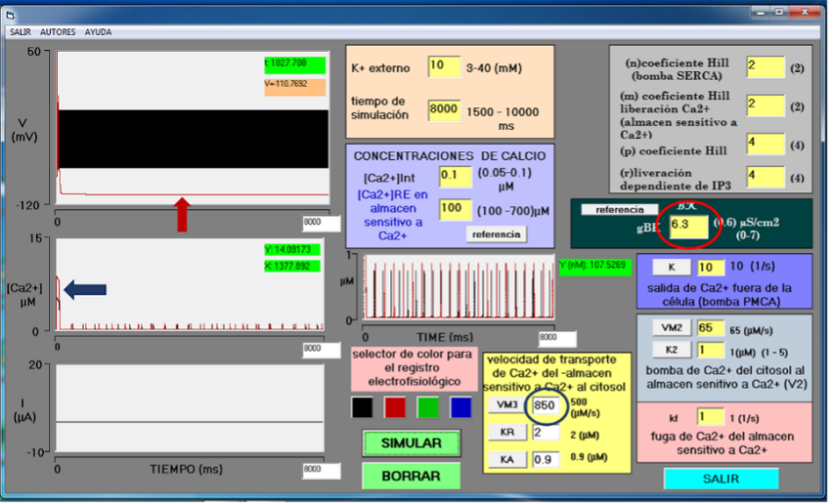Click the VM3 button
Viewport: 831px width, 504px height.
pyautogui.click(x=505, y=405)
